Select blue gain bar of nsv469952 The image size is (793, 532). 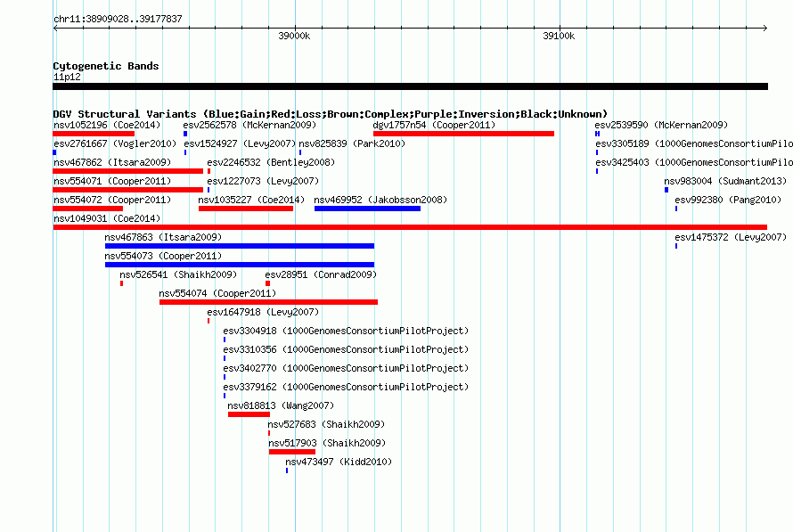(367, 209)
